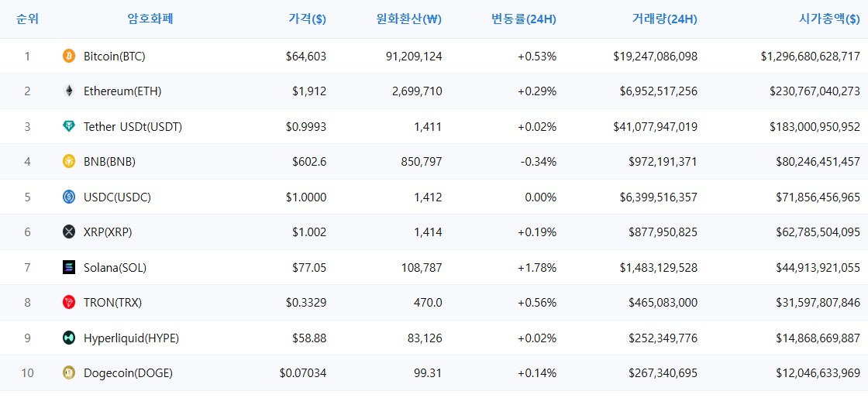Click the Hyperliquid teal logo icon

pos(69,338)
